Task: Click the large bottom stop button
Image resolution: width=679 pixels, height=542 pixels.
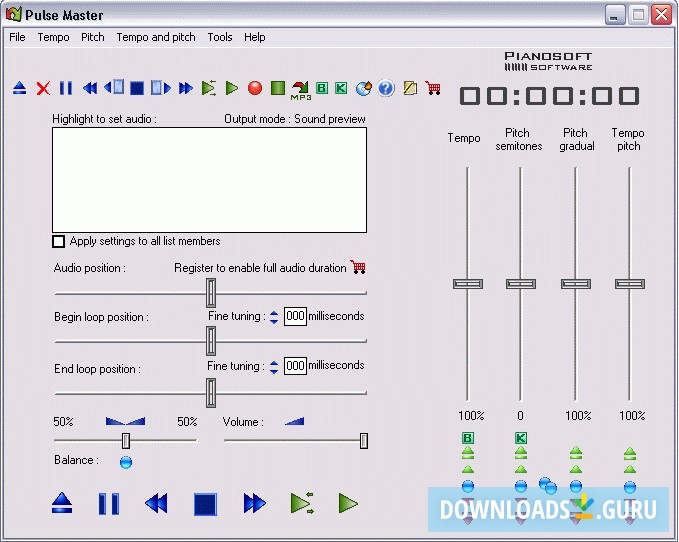Action: tap(205, 504)
